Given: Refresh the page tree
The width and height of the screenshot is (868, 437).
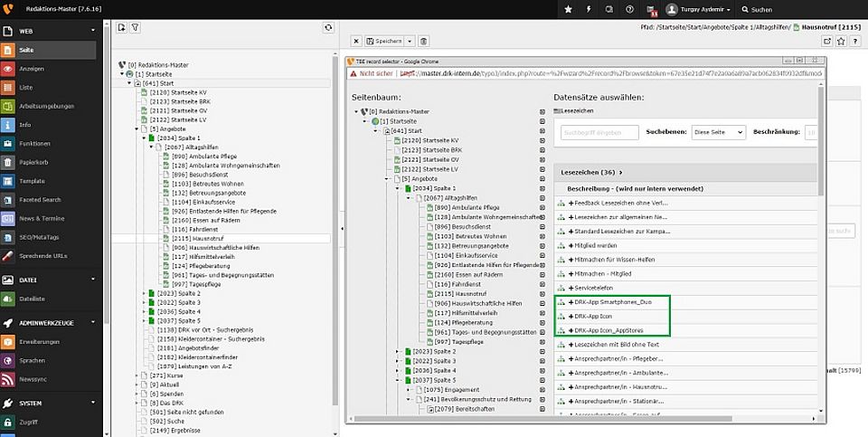Looking at the screenshot, I should [x=328, y=28].
